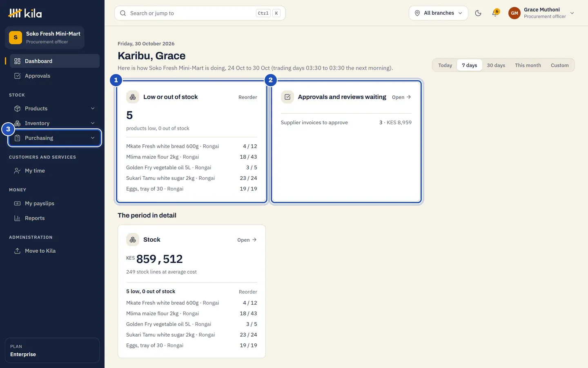Click the My payslips banknote icon
Screen dimensions: 588x368
tap(17, 203)
